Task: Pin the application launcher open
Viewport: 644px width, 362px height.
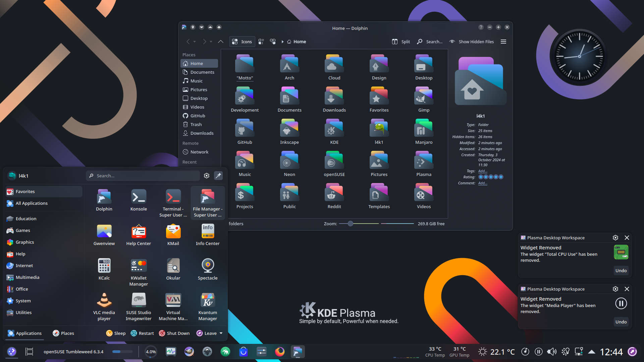Action: pos(218,176)
